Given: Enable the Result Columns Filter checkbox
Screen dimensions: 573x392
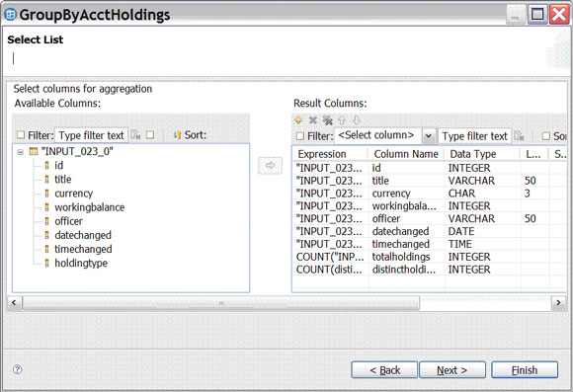Looking at the screenshot, I should click(x=300, y=136).
